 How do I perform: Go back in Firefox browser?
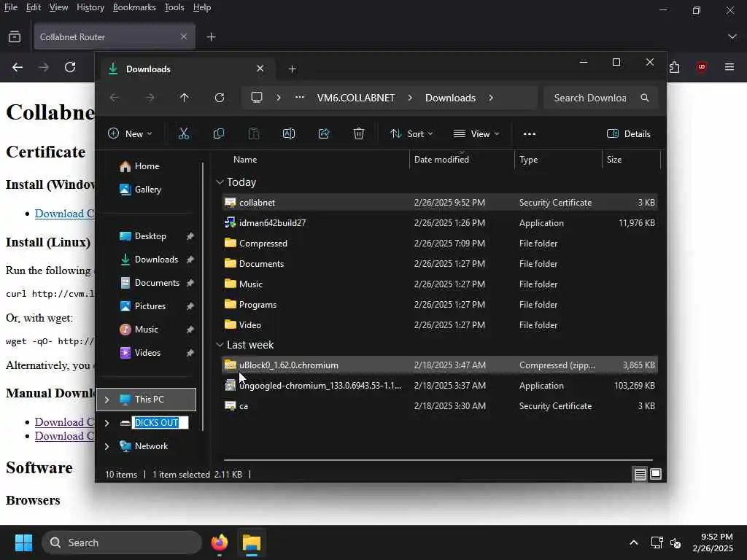(18, 67)
